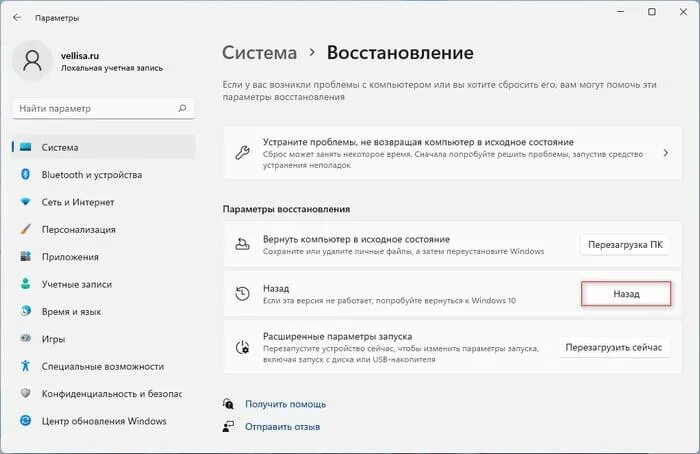Click the magnifier icon in Найти параметр
This screenshot has width=700, height=454.
[x=182, y=108]
